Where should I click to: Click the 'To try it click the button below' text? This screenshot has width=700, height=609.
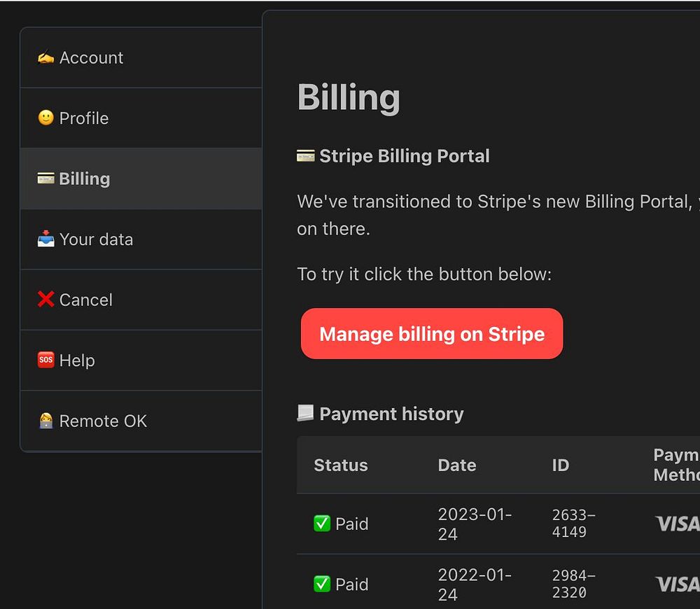pyautogui.click(x=424, y=274)
